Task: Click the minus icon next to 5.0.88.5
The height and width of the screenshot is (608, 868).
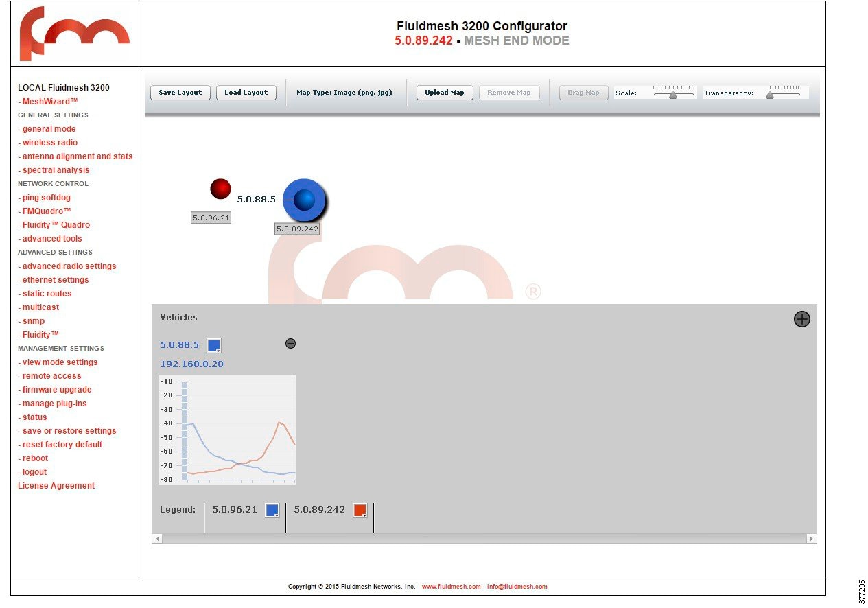Action: (290, 343)
